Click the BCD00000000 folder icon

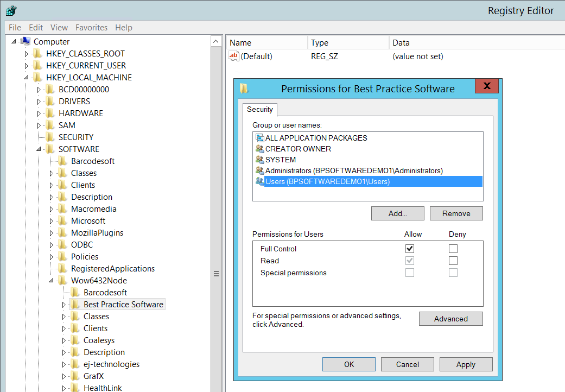[50, 90]
